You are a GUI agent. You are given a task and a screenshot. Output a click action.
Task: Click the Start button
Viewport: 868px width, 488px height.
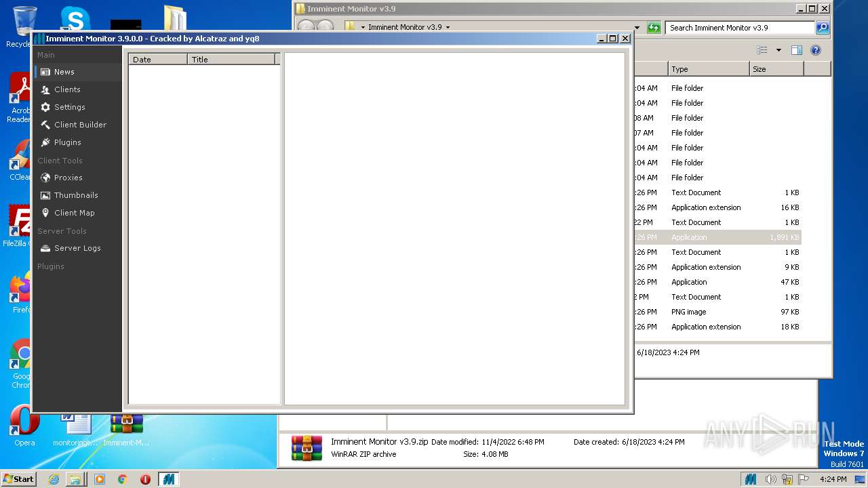18,479
